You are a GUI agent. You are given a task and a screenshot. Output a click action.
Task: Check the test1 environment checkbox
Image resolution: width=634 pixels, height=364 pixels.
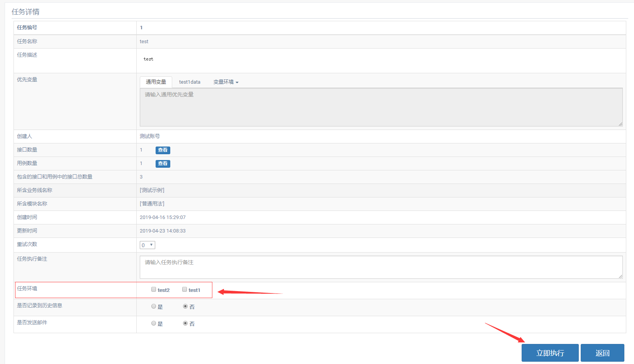(x=185, y=290)
